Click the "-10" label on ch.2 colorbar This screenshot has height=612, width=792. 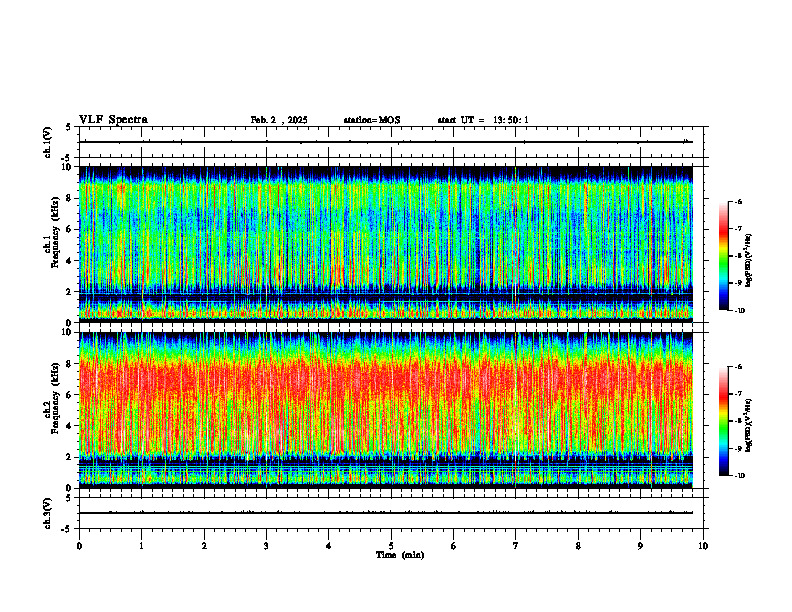[740, 476]
